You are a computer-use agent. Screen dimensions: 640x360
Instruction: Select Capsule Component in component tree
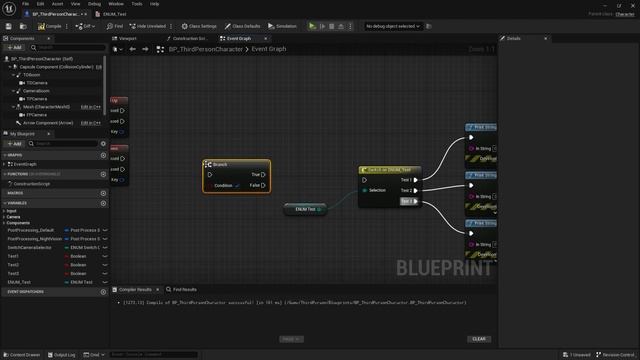click(56, 67)
